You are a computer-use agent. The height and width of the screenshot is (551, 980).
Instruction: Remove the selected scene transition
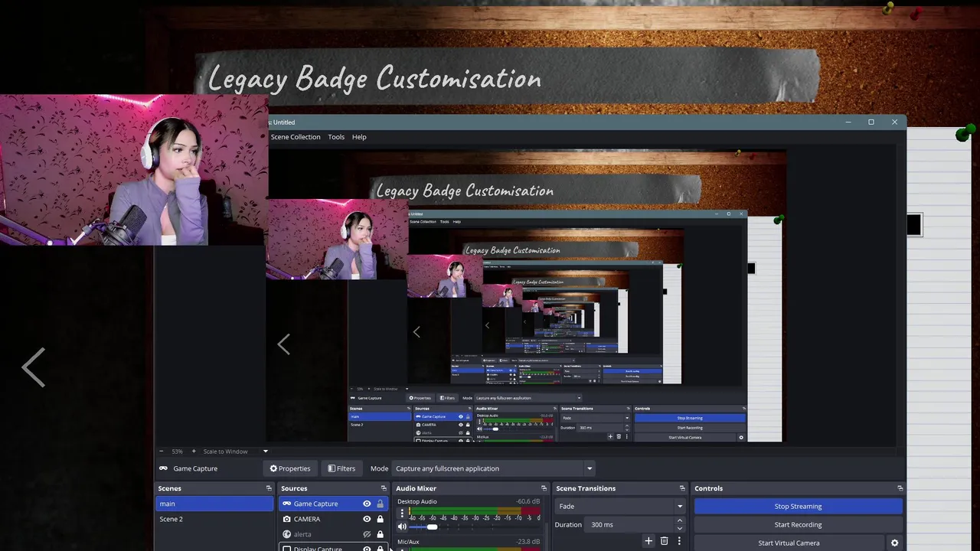coord(664,541)
